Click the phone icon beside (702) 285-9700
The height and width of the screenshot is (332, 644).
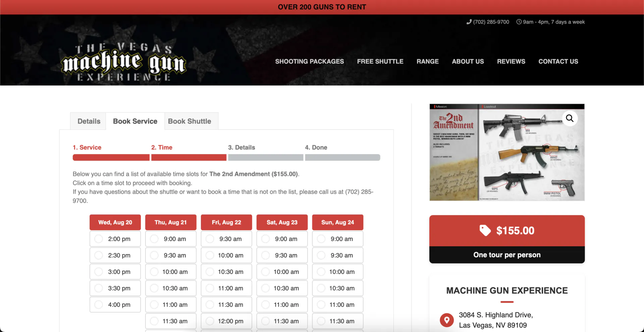[x=469, y=22]
